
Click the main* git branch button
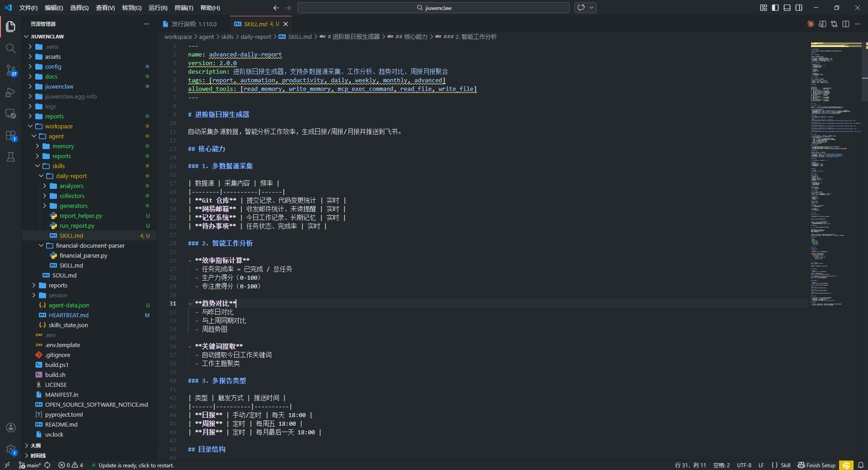click(30, 465)
